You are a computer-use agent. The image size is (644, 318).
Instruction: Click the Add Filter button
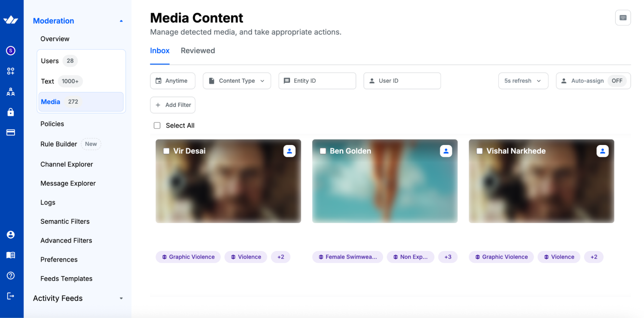click(x=172, y=105)
